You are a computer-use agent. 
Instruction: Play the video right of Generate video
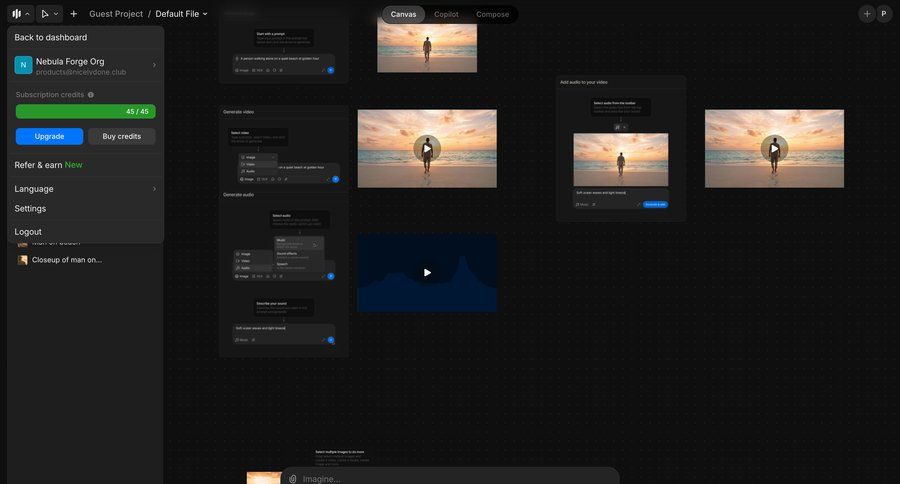click(427, 149)
